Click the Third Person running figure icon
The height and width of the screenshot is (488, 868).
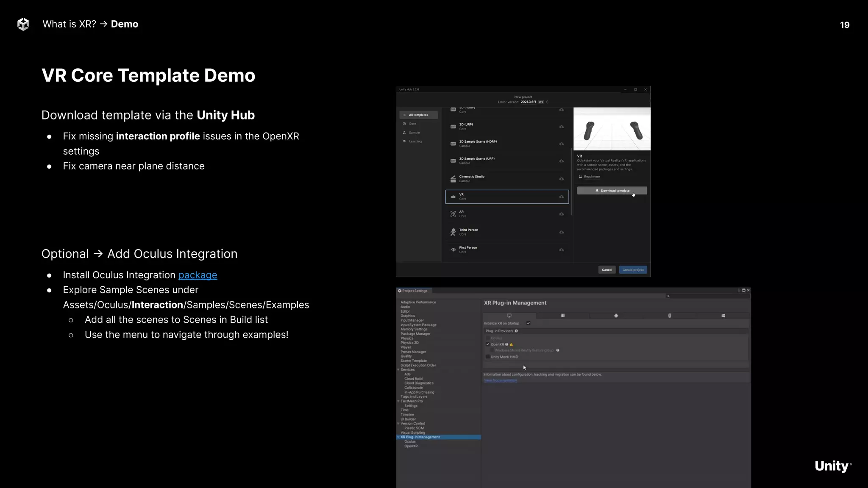pos(453,232)
